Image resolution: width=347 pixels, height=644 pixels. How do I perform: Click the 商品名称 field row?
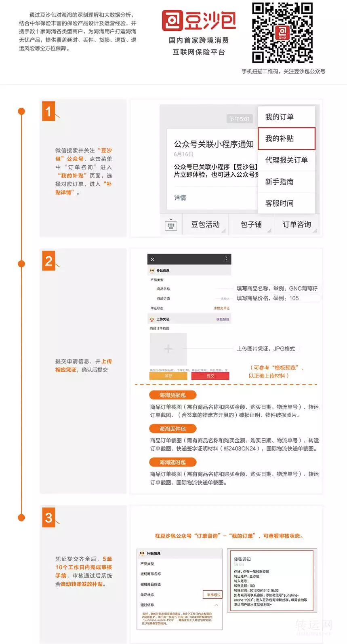(189, 289)
